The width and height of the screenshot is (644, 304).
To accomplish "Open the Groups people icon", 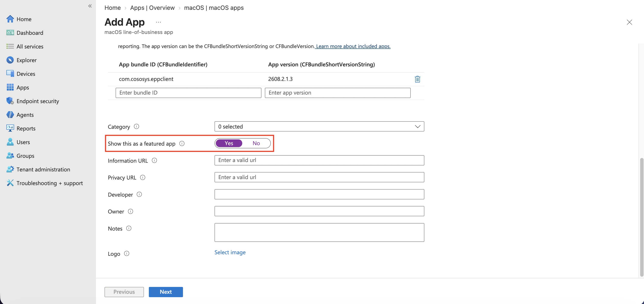I will coord(10,156).
